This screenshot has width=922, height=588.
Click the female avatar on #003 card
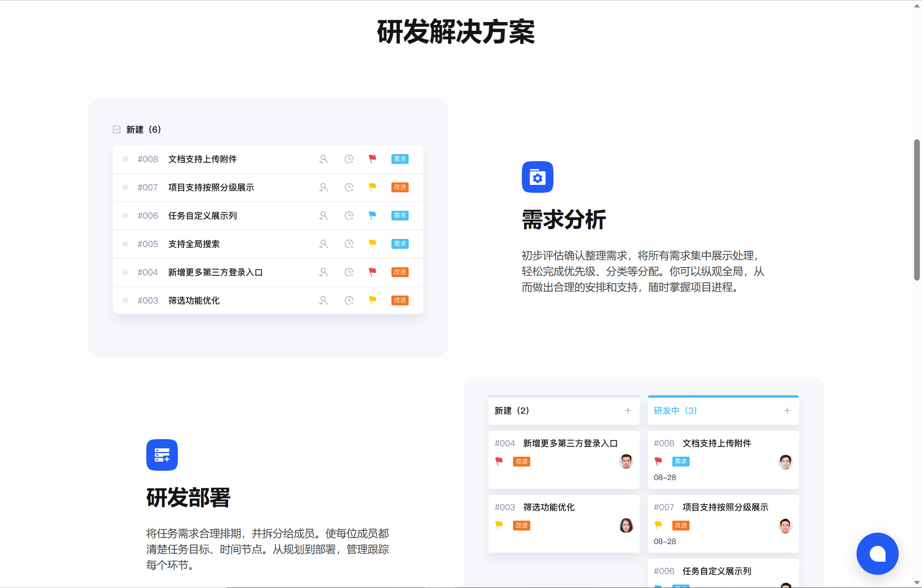click(x=626, y=525)
